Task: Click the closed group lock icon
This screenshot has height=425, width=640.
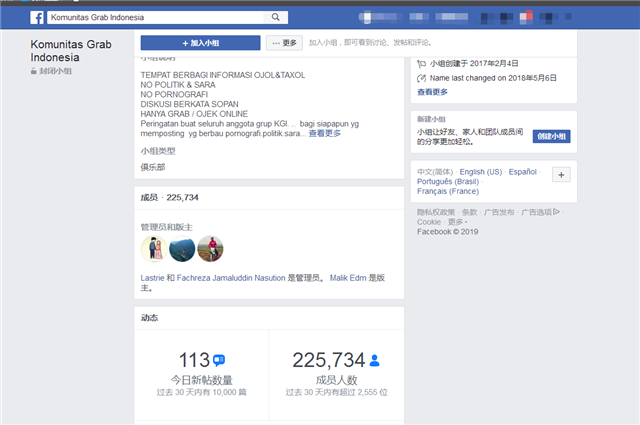Action: tap(33, 71)
